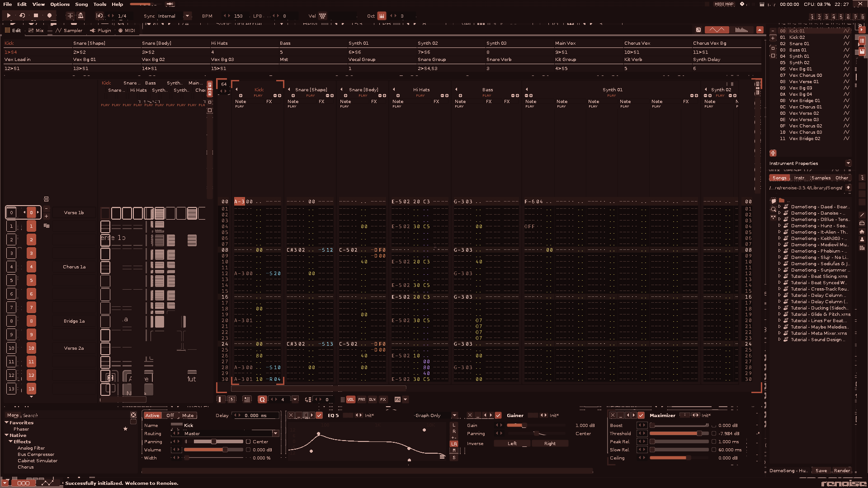Show the scopes view icon
The width and height of the screenshot is (868, 488).
pyautogui.click(x=717, y=30)
